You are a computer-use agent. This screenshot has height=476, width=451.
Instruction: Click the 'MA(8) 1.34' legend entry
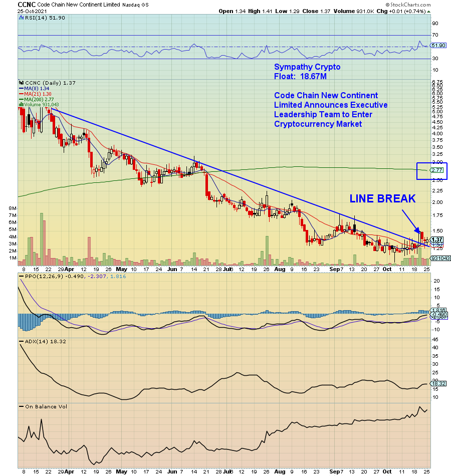(x=37, y=88)
